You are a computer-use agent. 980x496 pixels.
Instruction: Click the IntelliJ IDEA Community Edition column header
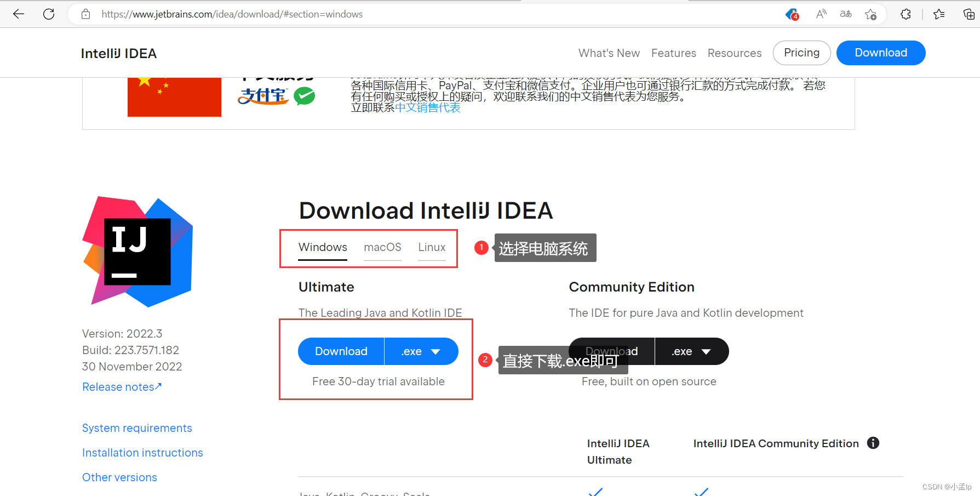(776, 443)
